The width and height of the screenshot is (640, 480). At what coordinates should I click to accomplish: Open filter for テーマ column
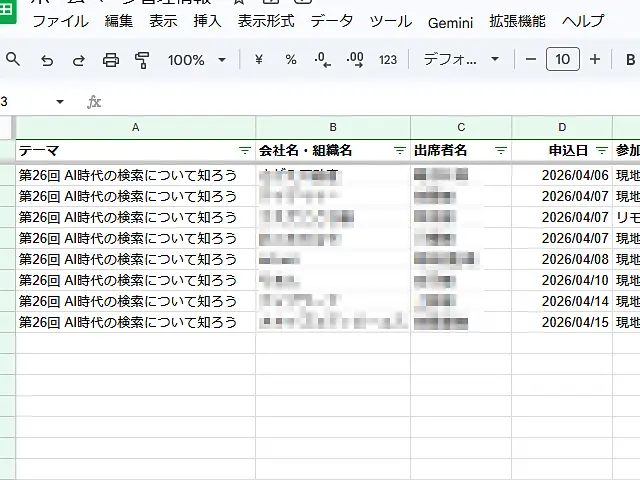pyautogui.click(x=245, y=151)
